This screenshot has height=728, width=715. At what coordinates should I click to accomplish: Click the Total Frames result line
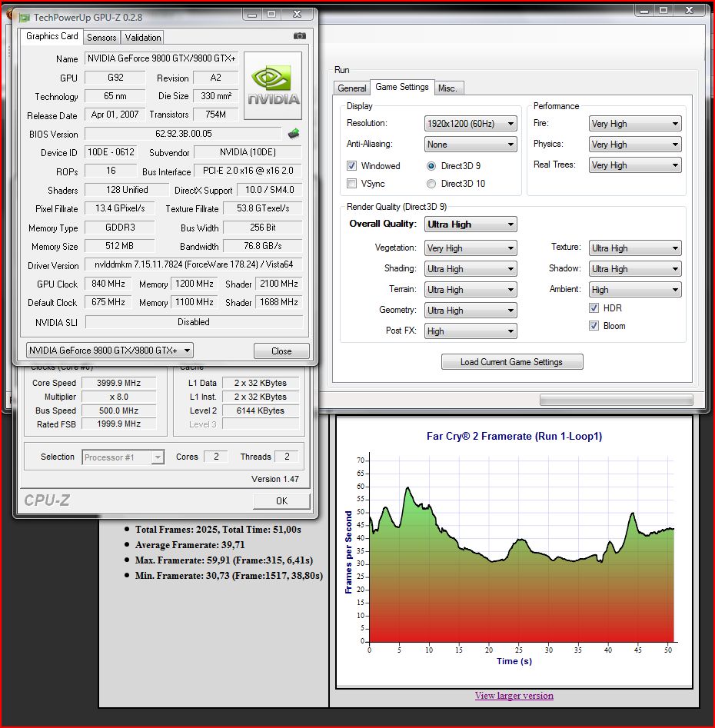(x=218, y=530)
